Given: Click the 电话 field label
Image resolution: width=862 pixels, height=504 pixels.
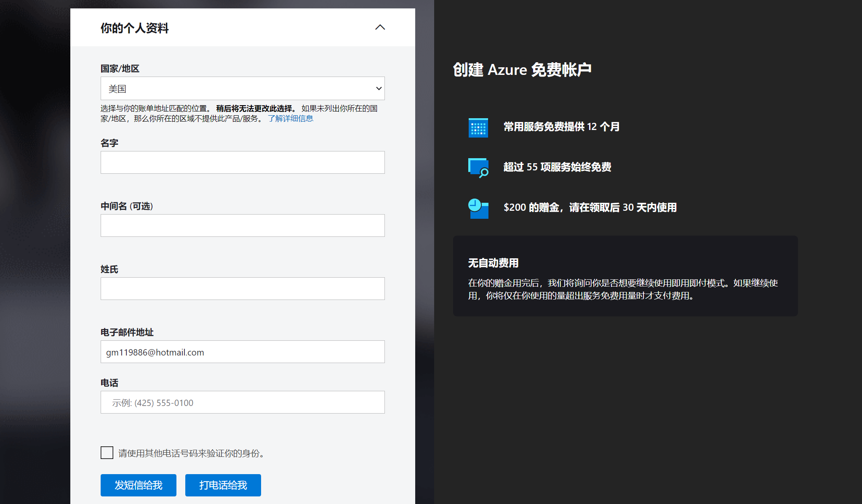Looking at the screenshot, I should [109, 383].
